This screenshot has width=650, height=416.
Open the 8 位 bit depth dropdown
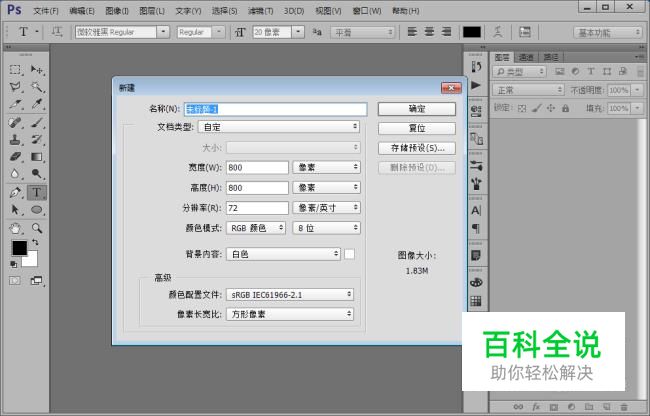tap(327, 228)
